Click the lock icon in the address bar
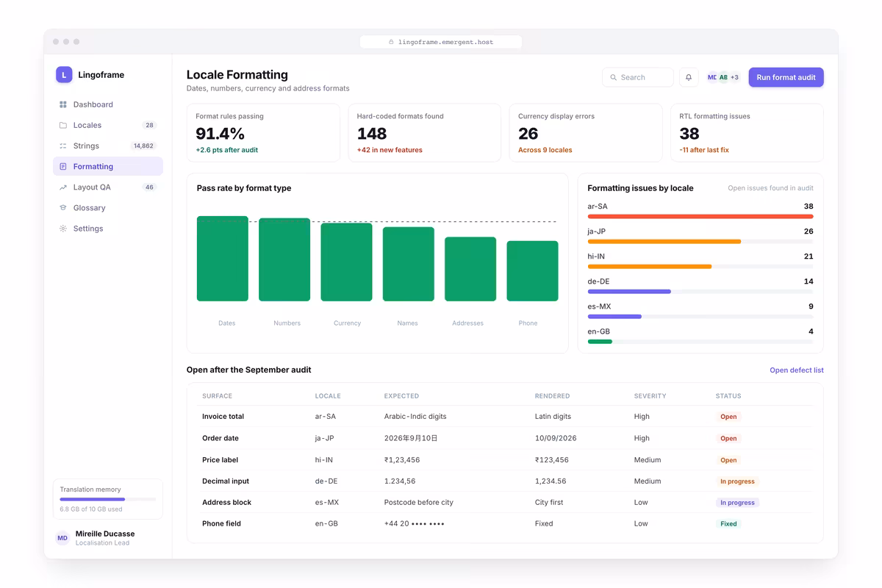Viewport: 882px width, 588px height. tap(392, 42)
